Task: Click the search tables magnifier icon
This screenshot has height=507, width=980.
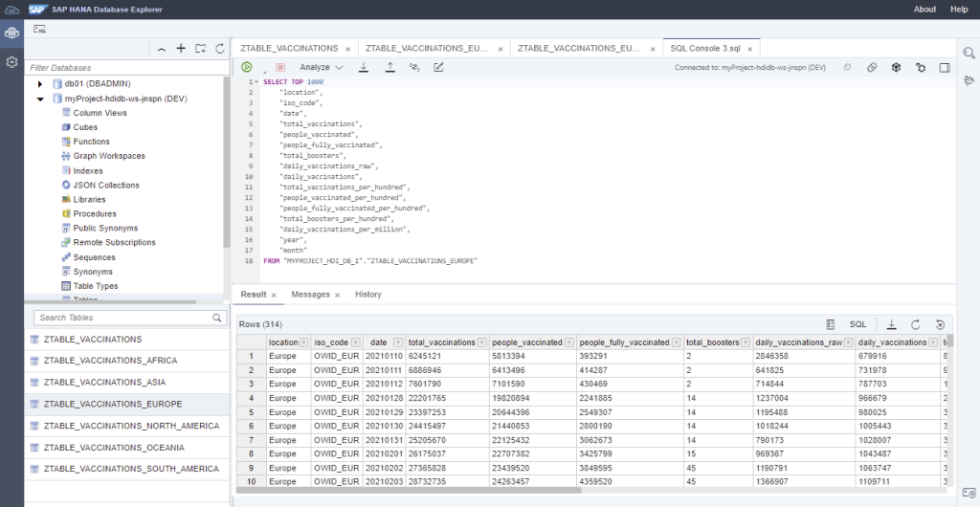Action: [217, 318]
